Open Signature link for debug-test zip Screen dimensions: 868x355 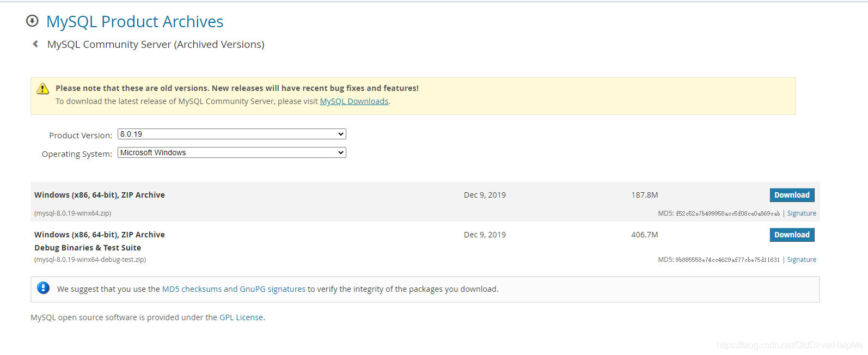tap(802, 260)
